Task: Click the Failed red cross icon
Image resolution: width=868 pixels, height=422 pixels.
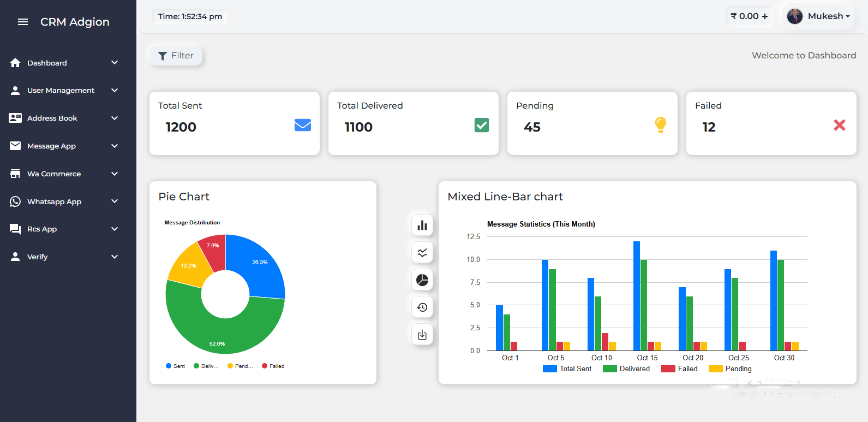Action: (840, 125)
